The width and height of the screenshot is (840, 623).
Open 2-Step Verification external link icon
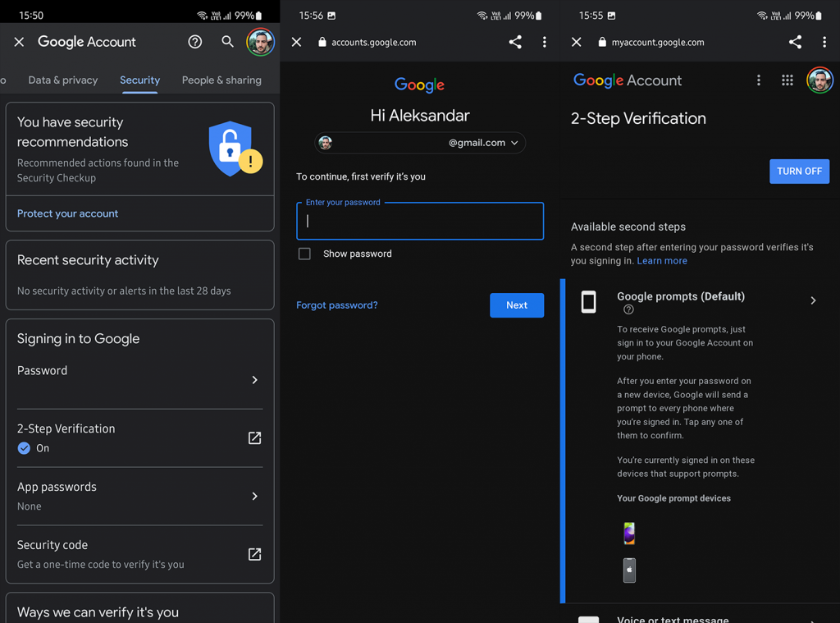[255, 438]
